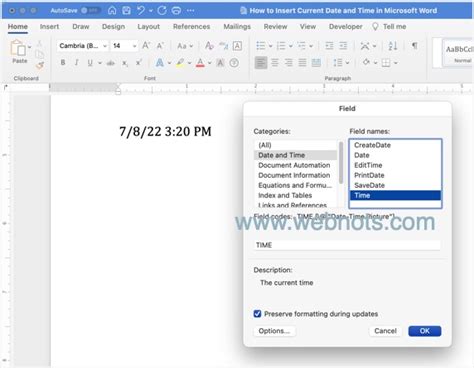The width and height of the screenshot is (474, 368).
Task: Click Center alignment icon
Action: (x=275, y=63)
